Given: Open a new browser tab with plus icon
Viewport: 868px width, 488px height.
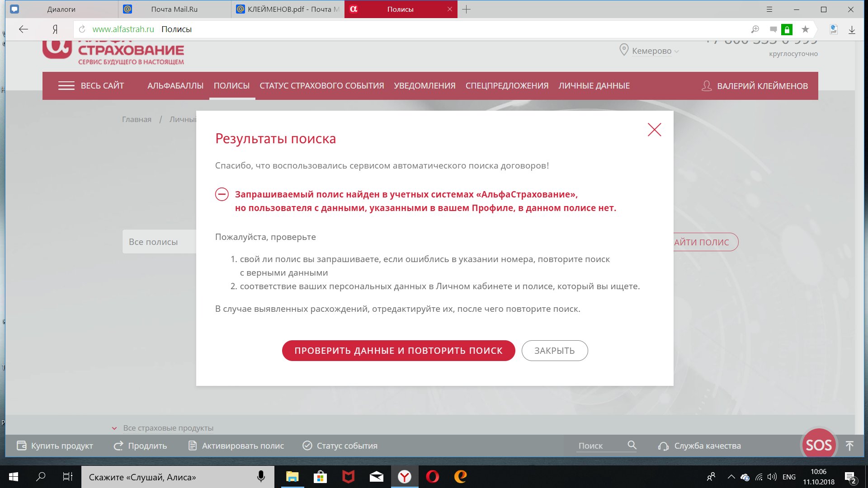Looking at the screenshot, I should 467,9.
